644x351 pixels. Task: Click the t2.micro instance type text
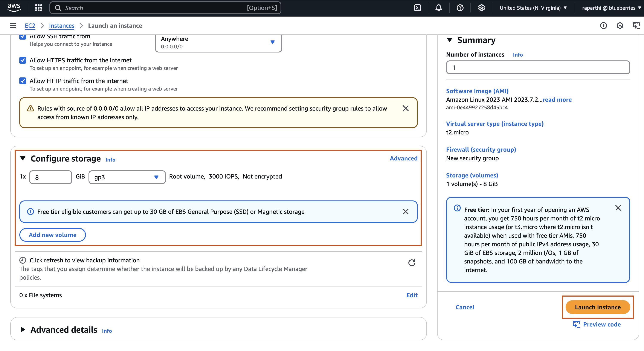(457, 132)
